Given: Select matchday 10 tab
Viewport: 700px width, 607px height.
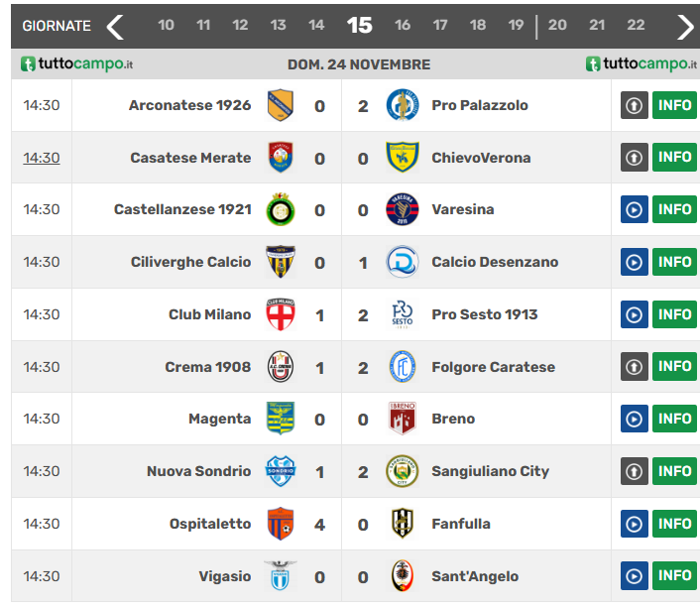Looking at the screenshot, I should click(x=166, y=26).
